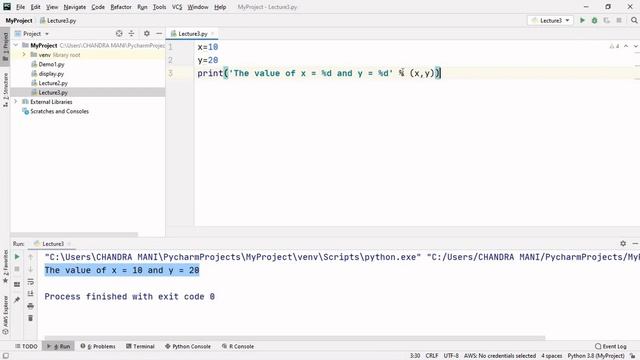Open the Terminal tool window
640x360 pixels.
coord(140,346)
